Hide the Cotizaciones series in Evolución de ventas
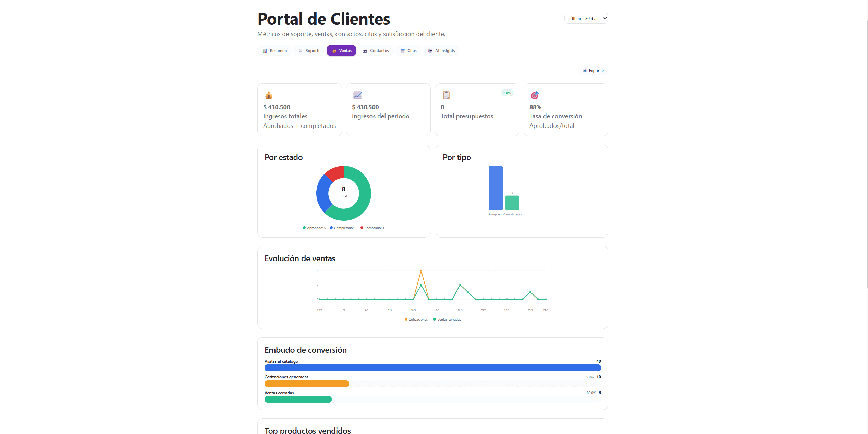 (416, 319)
